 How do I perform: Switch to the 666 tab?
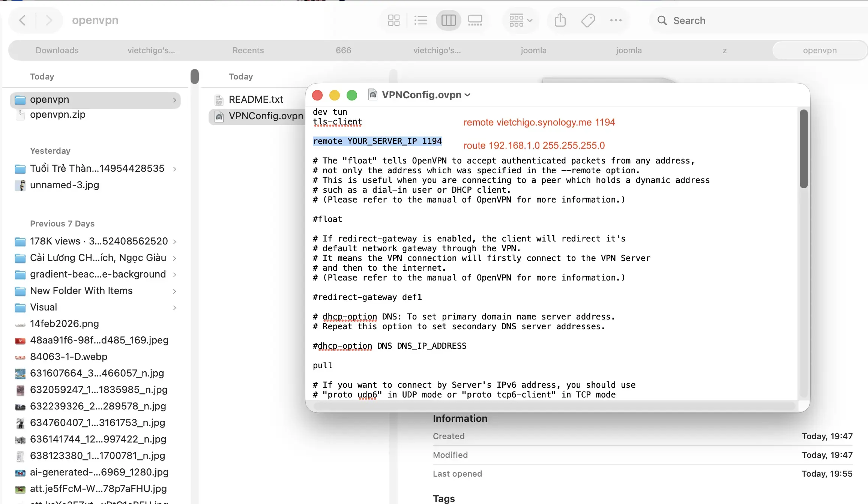pos(343,50)
